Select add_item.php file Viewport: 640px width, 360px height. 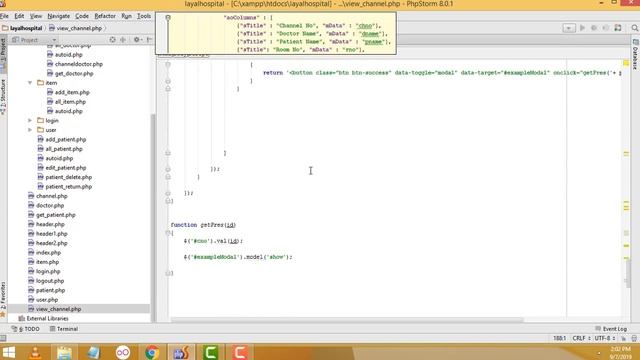tap(68, 92)
